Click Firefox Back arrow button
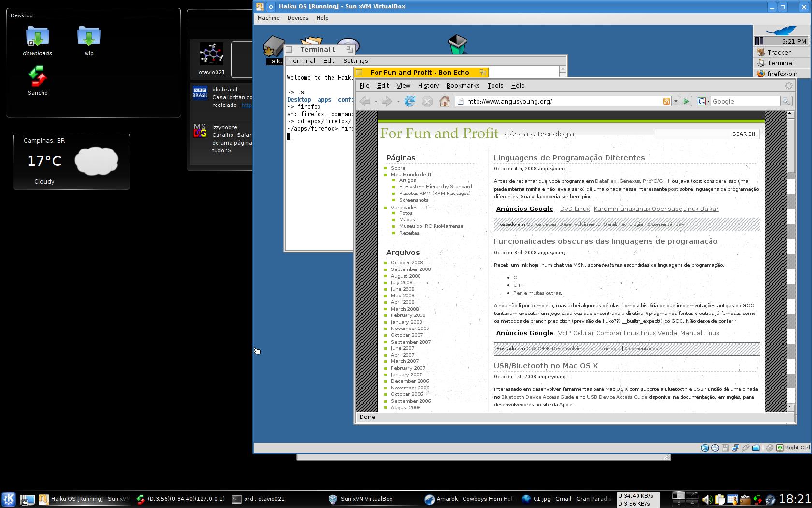Screen dimensions: 812x508 coord(365,101)
